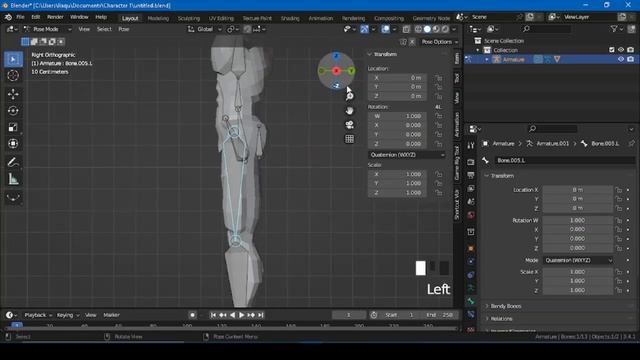The image size is (640, 360).
Task: Open the Render menu
Action: coord(55,17)
